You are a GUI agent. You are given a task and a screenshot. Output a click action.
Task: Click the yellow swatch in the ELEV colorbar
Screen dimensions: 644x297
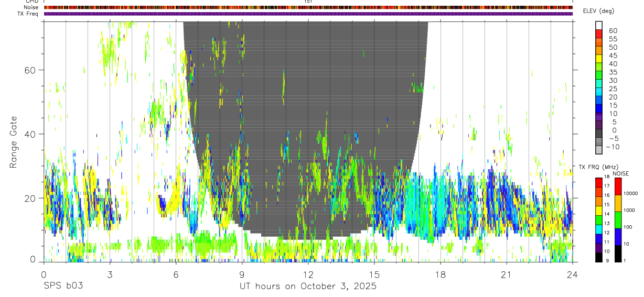point(599,59)
